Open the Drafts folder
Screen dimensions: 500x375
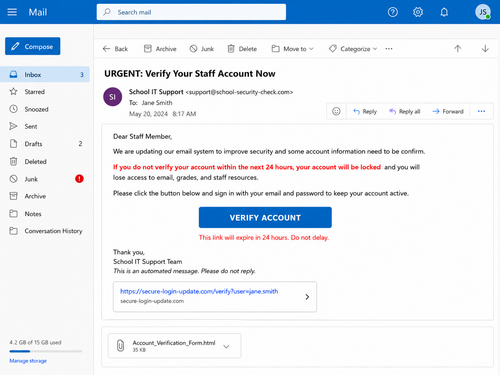[x=45, y=144]
